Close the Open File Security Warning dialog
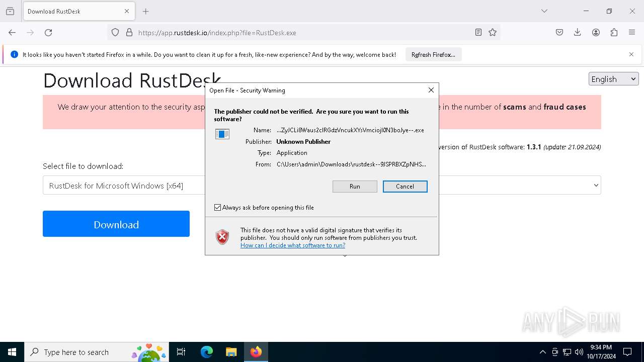 tap(431, 90)
